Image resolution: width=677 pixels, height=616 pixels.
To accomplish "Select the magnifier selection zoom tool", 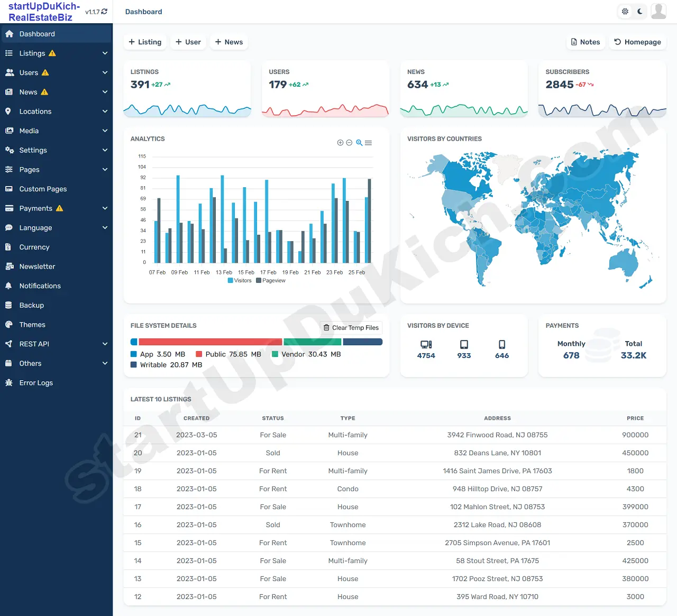I will pos(359,143).
